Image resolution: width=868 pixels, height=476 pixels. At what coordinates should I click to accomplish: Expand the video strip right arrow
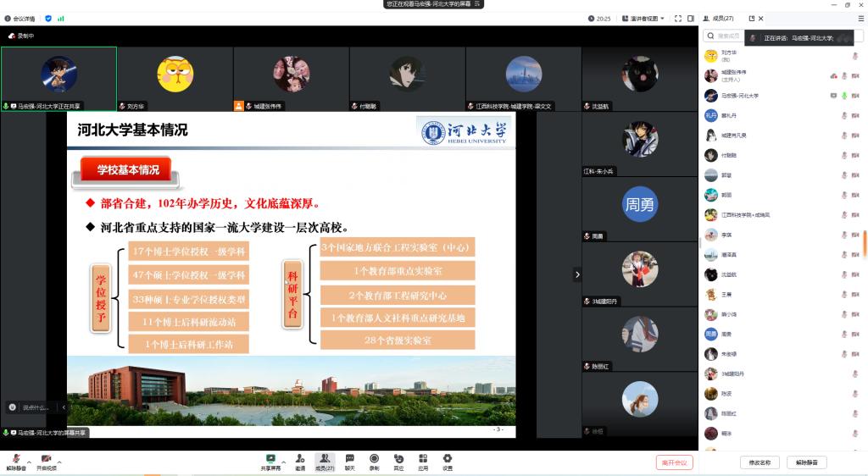click(577, 274)
